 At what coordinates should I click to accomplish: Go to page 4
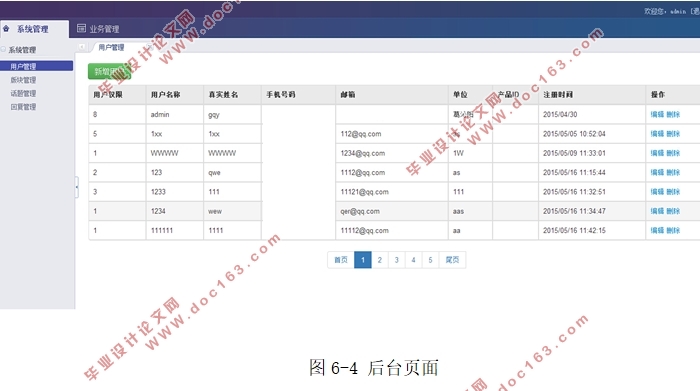413,260
